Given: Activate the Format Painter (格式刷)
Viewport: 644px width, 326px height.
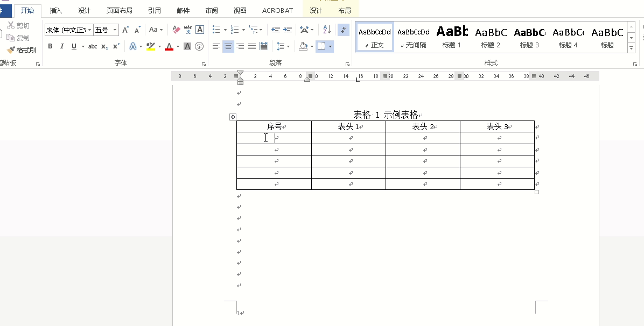Looking at the screenshot, I should coord(22,50).
